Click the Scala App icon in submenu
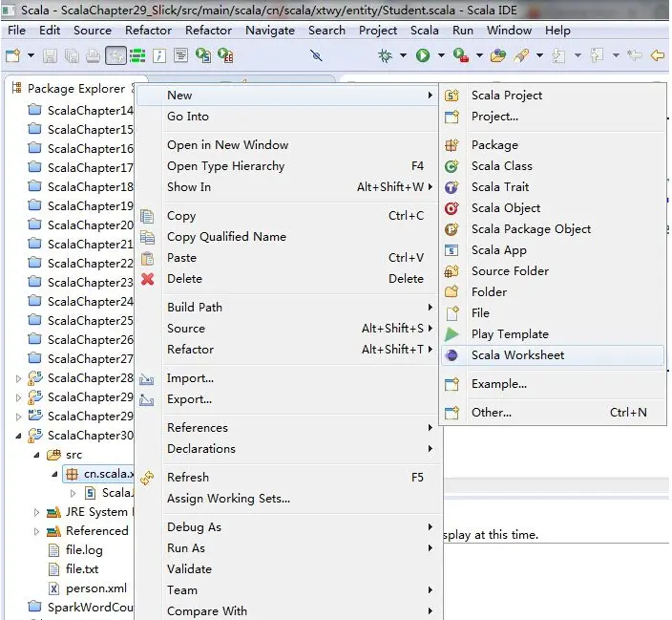This screenshot has height=620, width=672. click(x=451, y=250)
